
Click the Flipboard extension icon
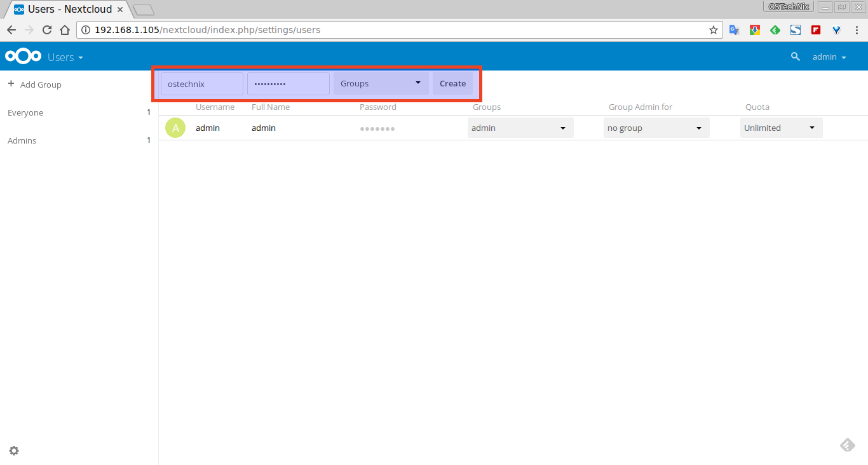pyautogui.click(x=815, y=30)
